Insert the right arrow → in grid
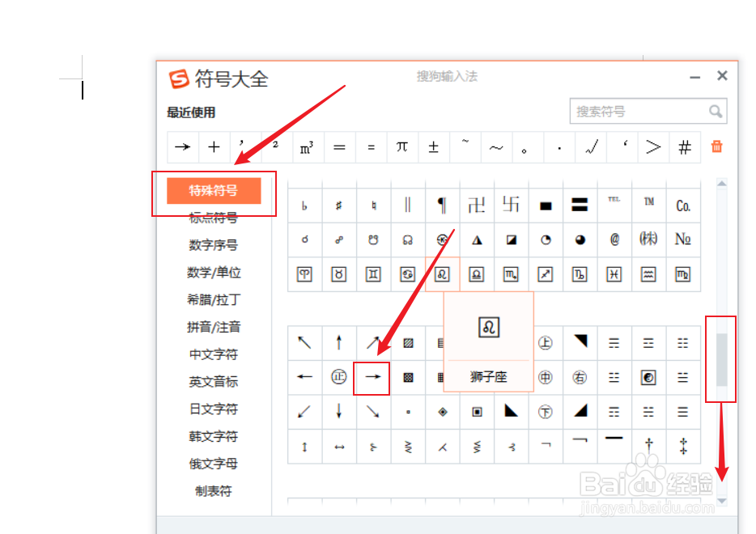The height and width of the screenshot is (534, 756). (x=373, y=377)
